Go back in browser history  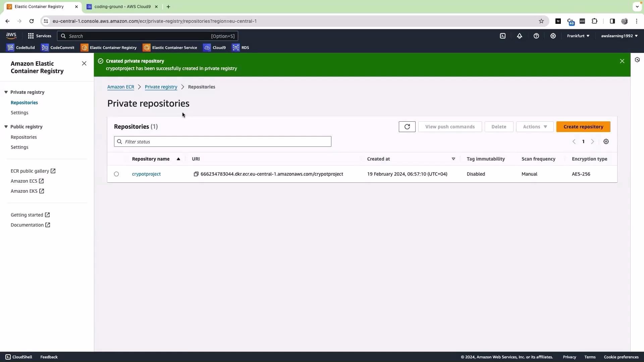coord(7,21)
